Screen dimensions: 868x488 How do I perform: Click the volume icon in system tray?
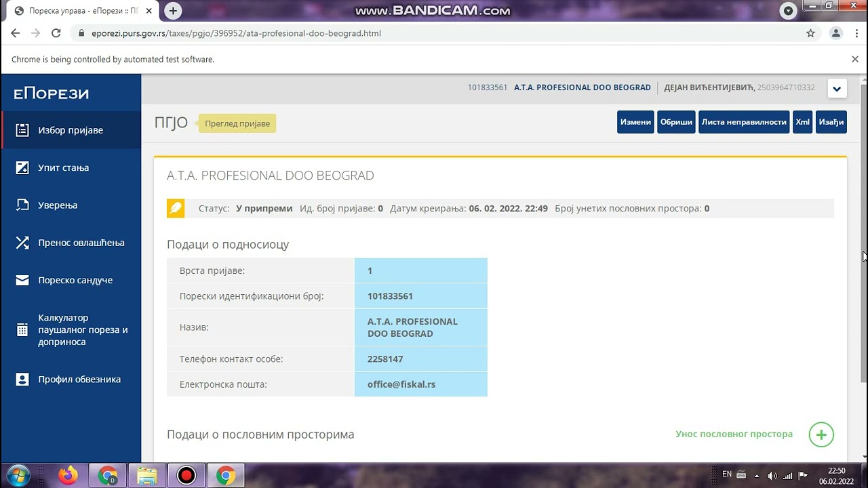(772, 475)
